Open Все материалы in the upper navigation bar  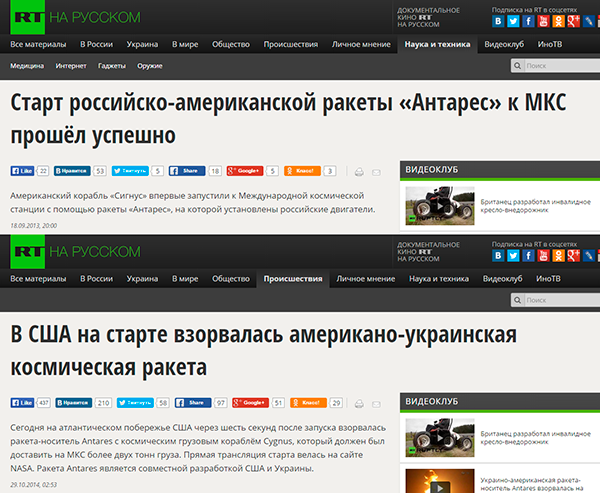coord(38,44)
